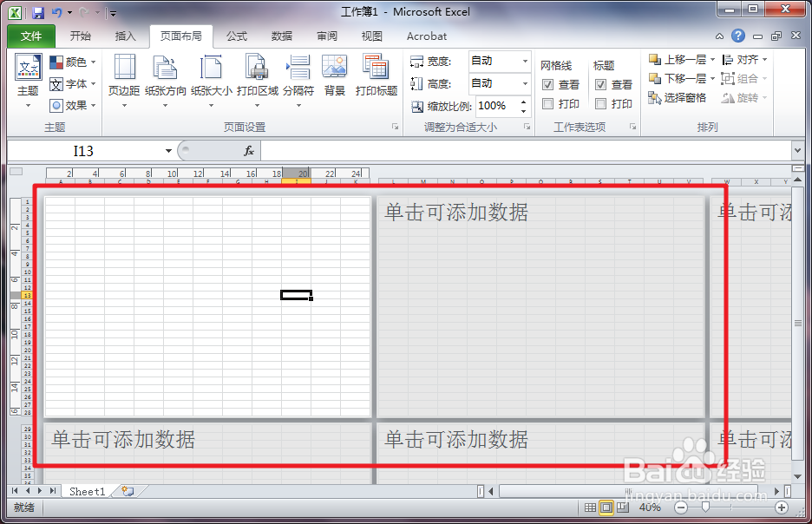Switch to the 开始 tab

click(x=81, y=36)
